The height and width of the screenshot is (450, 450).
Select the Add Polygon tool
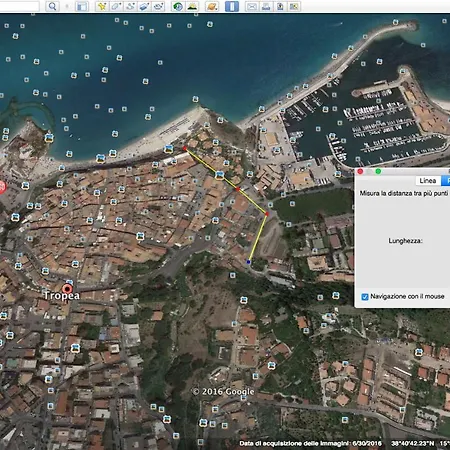point(116,6)
